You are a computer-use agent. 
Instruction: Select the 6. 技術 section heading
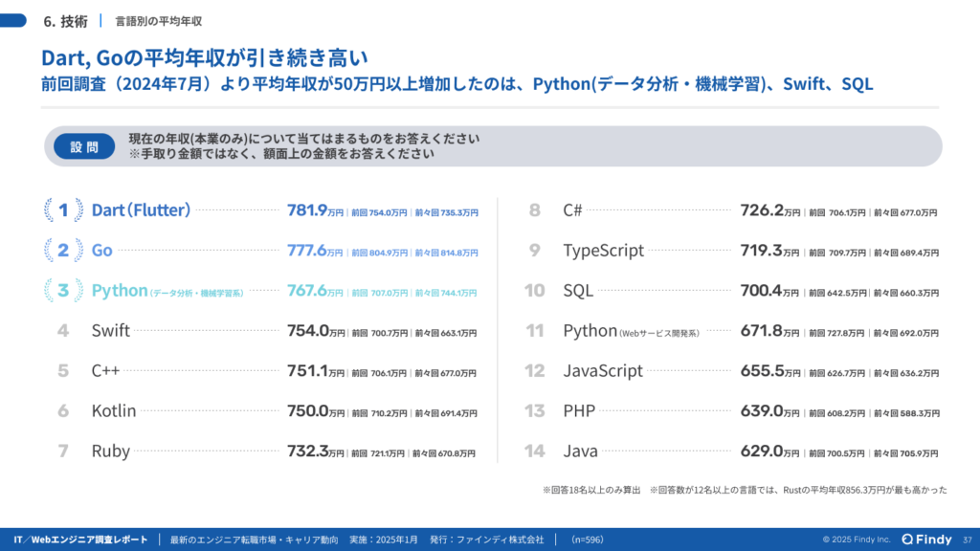click(x=66, y=20)
